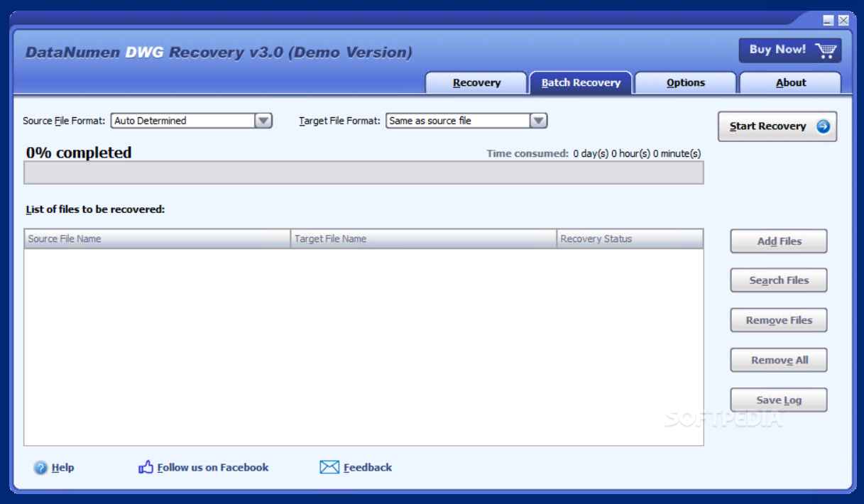
Task: Switch to the Recovery tab
Action: (476, 83)
